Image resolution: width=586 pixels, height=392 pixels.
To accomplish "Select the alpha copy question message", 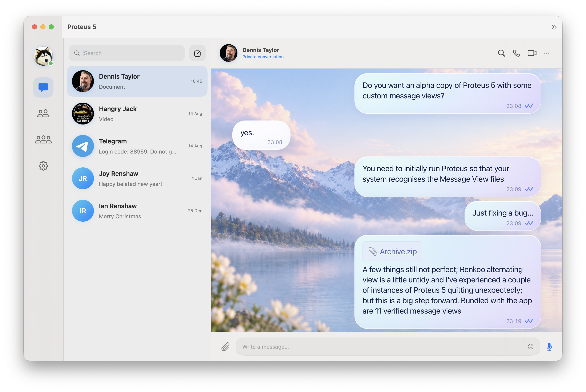I will tap(448, 94).
